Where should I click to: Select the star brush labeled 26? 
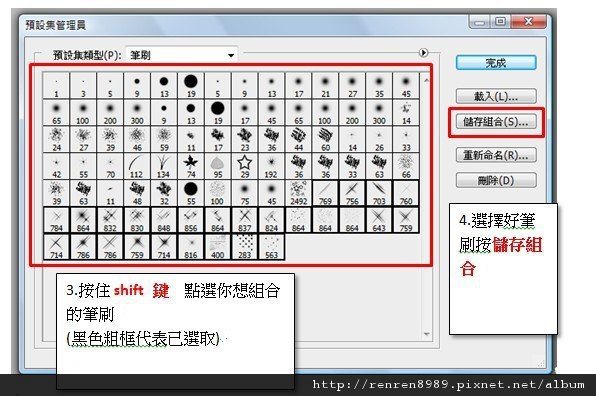[379, 140]
